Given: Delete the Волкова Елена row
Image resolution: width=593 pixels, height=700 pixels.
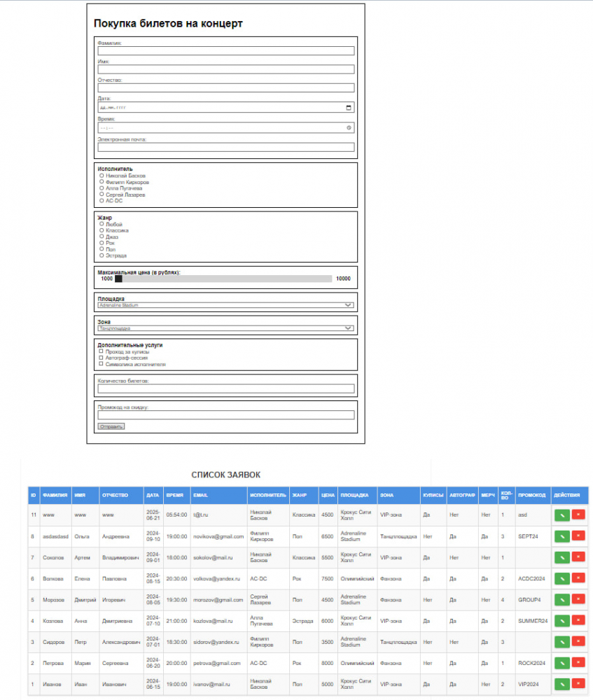Looking at the screenshot, I should pos(578,577).
